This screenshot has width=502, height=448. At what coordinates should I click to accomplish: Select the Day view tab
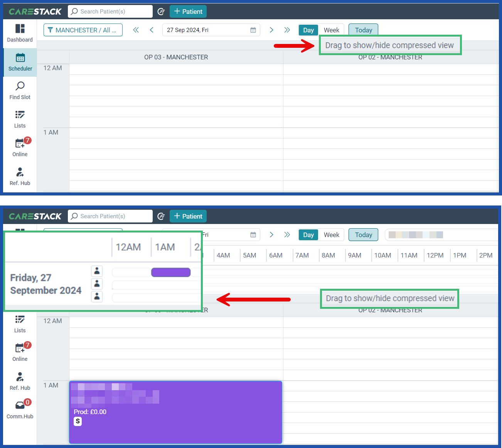click(x=308, y=30)
